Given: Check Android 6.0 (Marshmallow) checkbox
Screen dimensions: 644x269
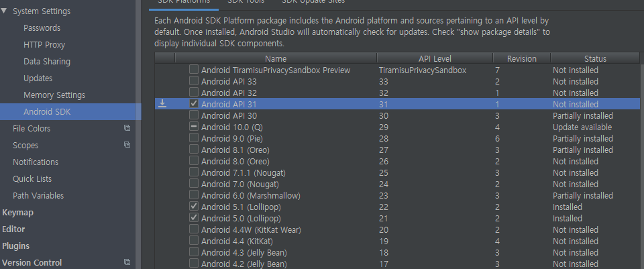Looking at the screenshot, I should (x=194, y=195).
